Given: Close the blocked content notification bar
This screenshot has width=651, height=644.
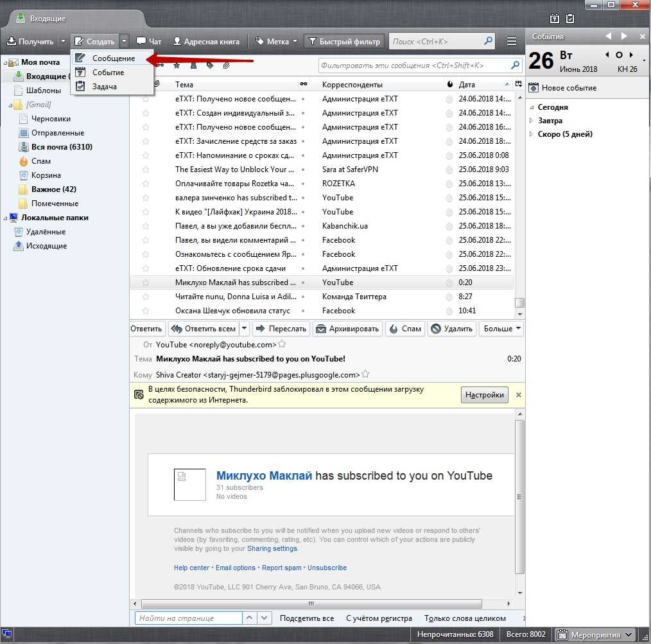Looking at the screenshot, I should point(519,395).
